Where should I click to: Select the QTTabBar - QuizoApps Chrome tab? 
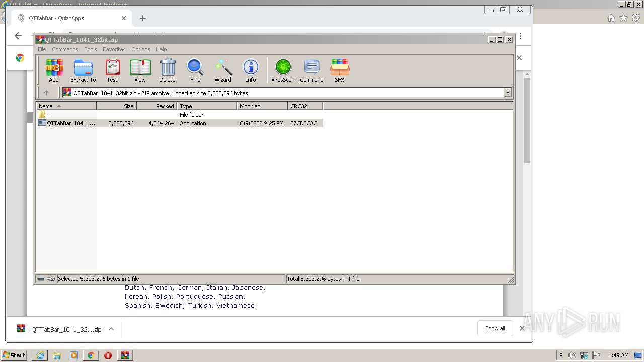(70, 18)
